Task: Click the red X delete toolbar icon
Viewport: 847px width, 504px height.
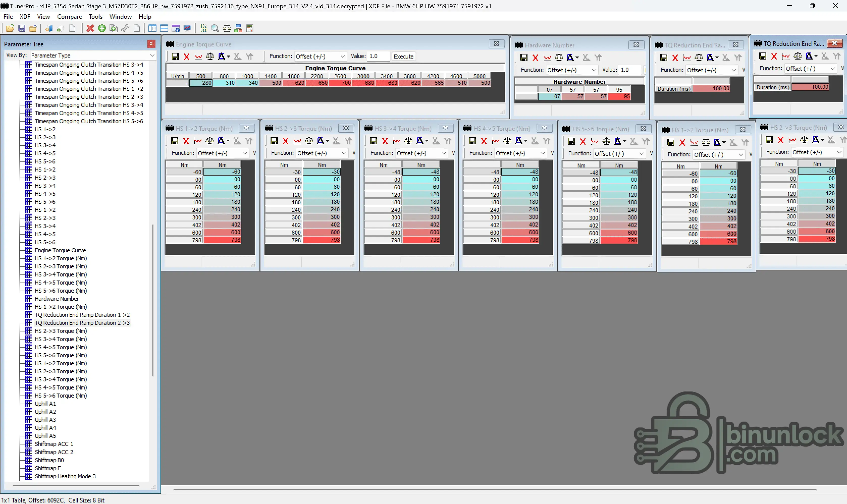Action: (x=90, y=28)
